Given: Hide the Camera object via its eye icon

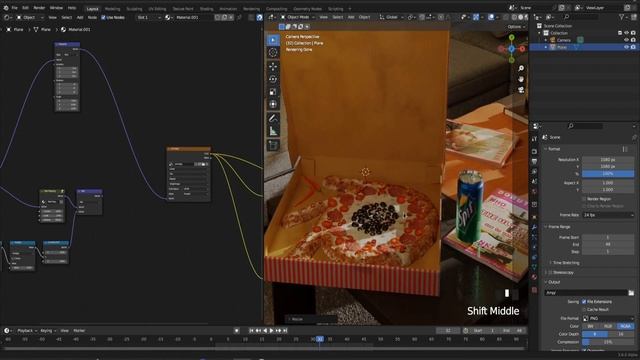Looking at the screenshot, I should pyautogui.click(x=627, y=40).
